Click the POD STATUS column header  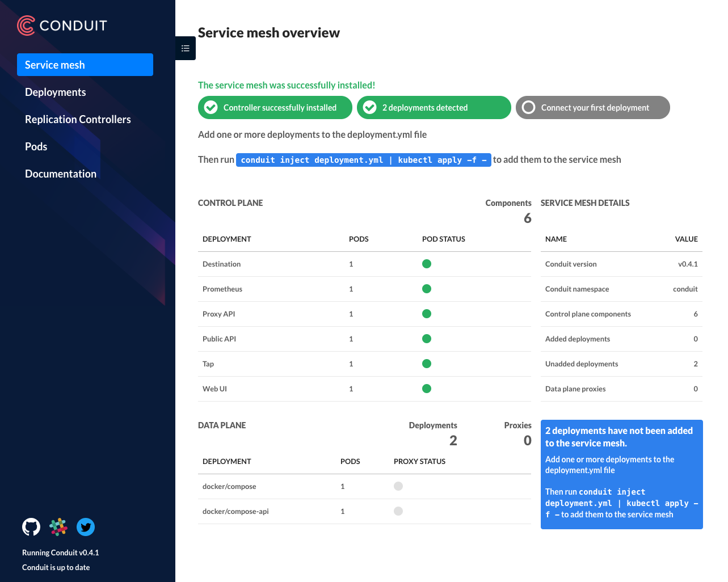pos(444,239)
